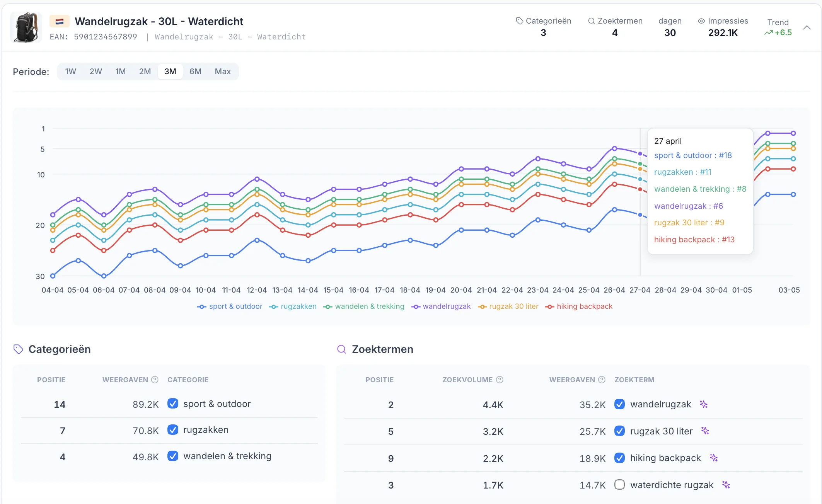Click the EAN number 5901234567899
The height and width of the screenshot is (504, 822).
click(105, 37)
